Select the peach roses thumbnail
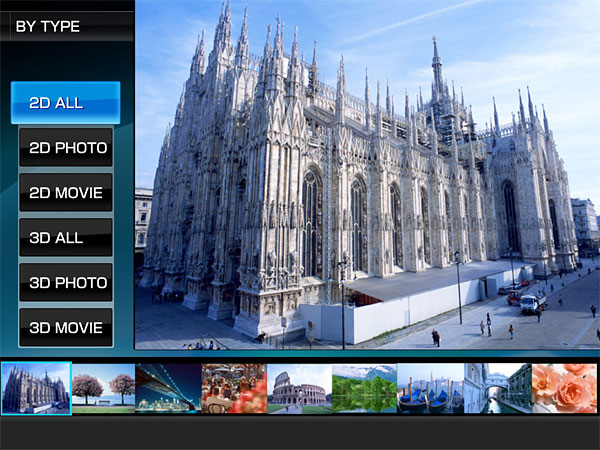Screen dimensions: 600x450 (x=564, y=388)
